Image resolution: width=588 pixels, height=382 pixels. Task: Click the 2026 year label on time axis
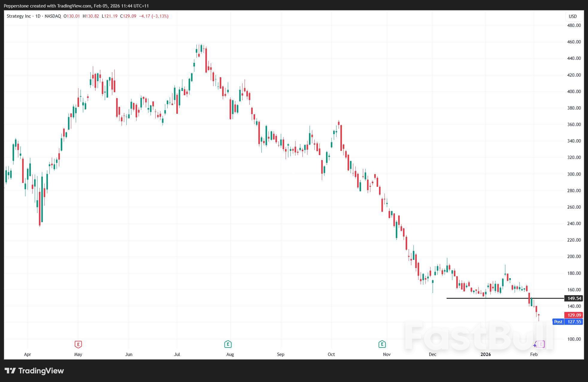pyautogui.click(x=485, y=354)
